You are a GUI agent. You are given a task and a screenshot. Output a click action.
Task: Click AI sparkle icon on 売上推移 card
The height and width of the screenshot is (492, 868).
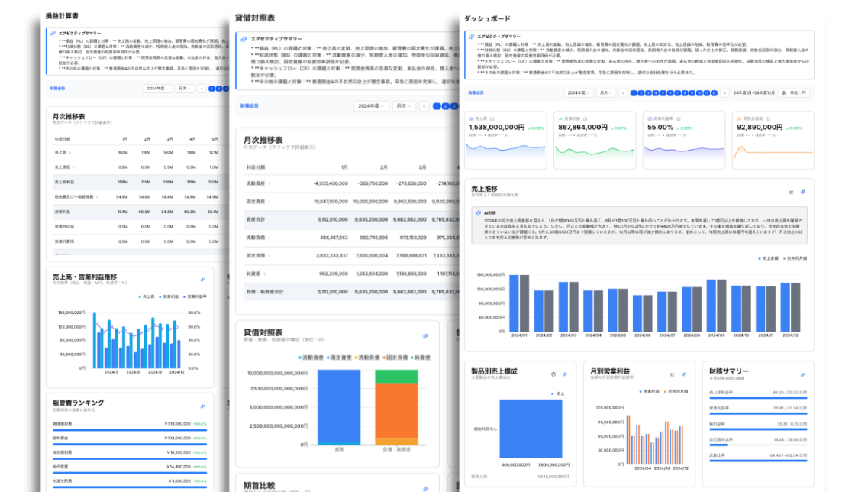[802, 192]
